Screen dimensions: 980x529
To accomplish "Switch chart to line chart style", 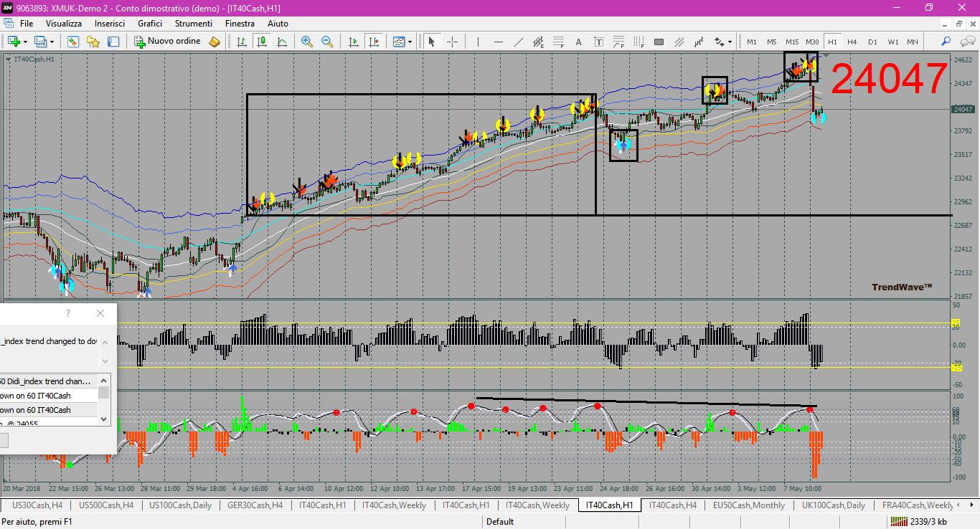I will pyautogui.click(x=282, y=42).
